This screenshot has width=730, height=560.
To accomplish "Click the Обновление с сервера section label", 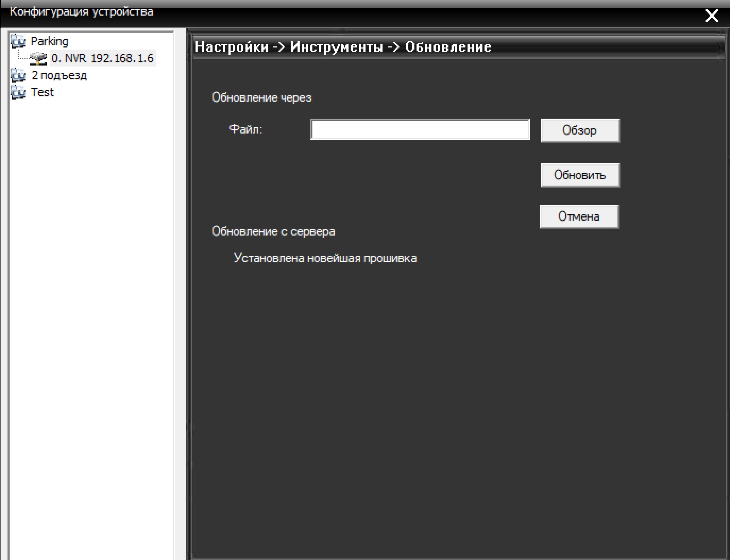I will 273,232.
